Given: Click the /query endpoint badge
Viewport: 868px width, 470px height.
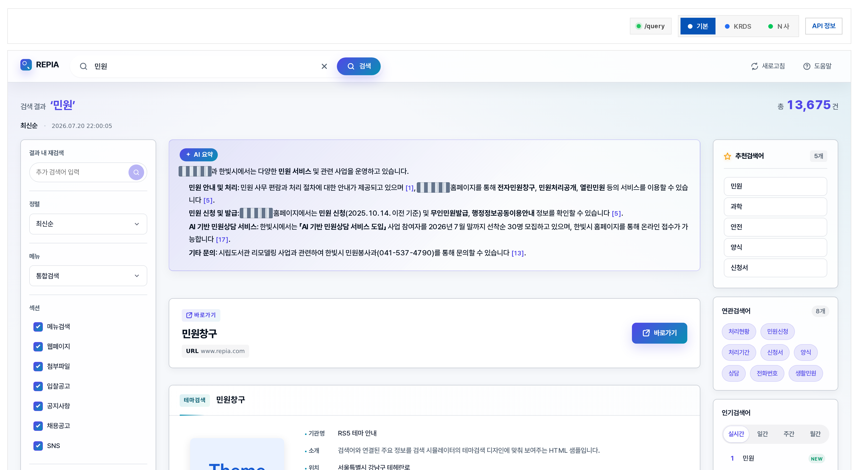Looking at the screenshot, I should (650, 26).
